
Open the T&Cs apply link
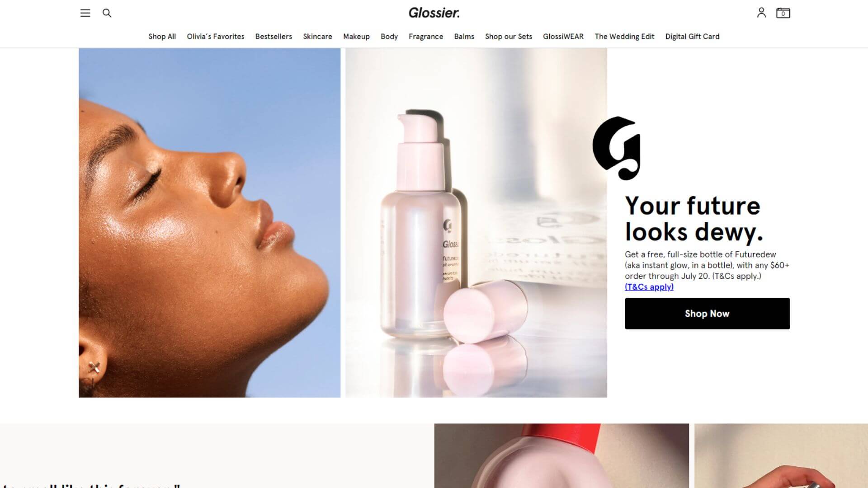point(649,287)
